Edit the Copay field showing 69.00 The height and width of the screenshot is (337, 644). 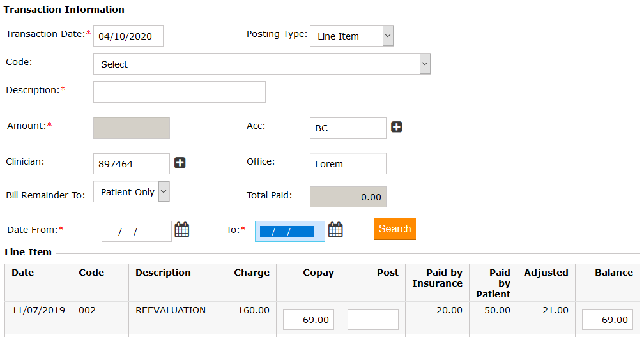(x=308, y=319)
